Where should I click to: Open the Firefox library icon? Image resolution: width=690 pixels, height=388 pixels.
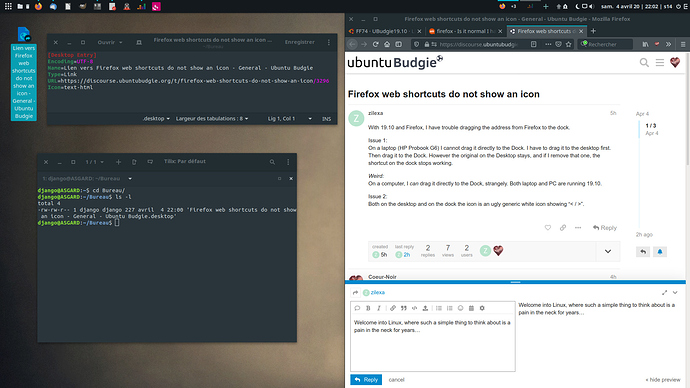(645, 44)
